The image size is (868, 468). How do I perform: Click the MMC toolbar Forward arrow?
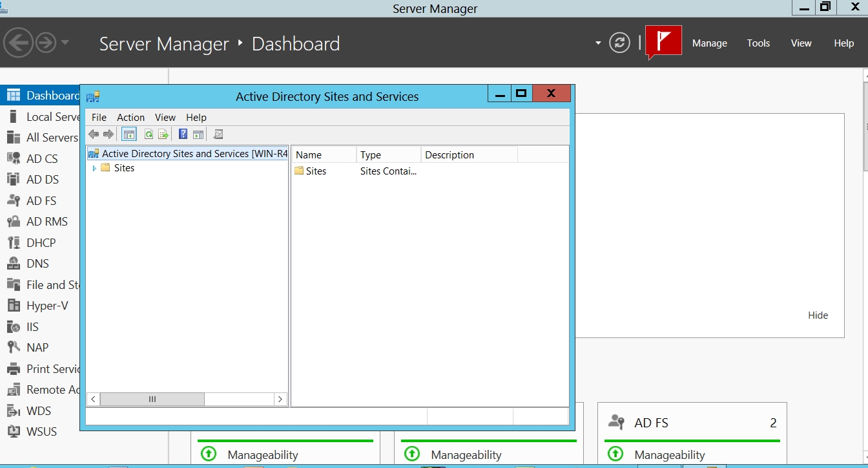click(x=108, y=134)
